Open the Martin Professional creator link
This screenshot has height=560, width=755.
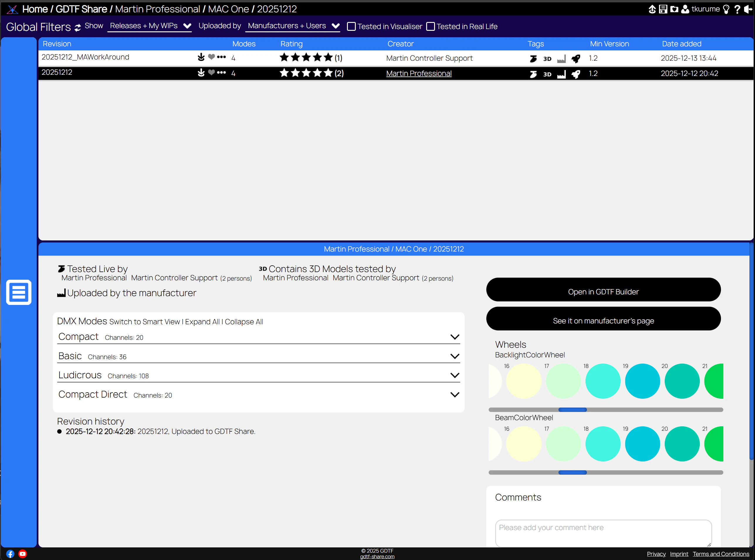tap(419, 74)
